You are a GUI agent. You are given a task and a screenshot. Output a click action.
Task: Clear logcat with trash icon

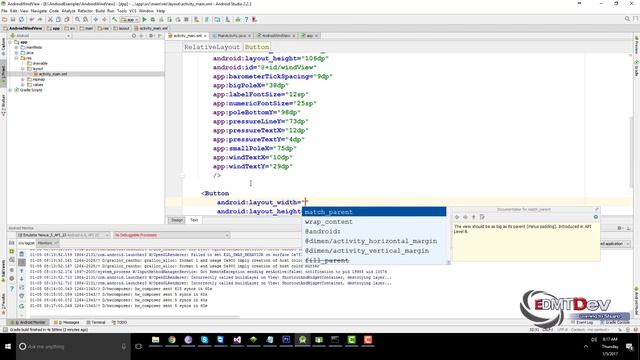tap(22, 254)
